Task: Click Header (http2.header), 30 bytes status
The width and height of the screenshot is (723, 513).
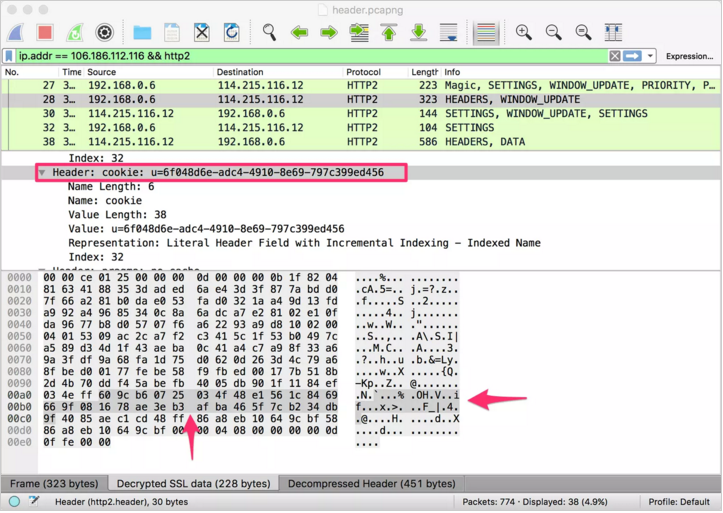Action: tap(121, 502)
